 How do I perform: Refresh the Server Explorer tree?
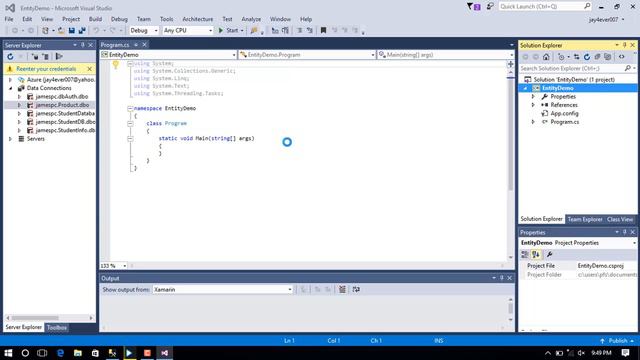[10, 57]
